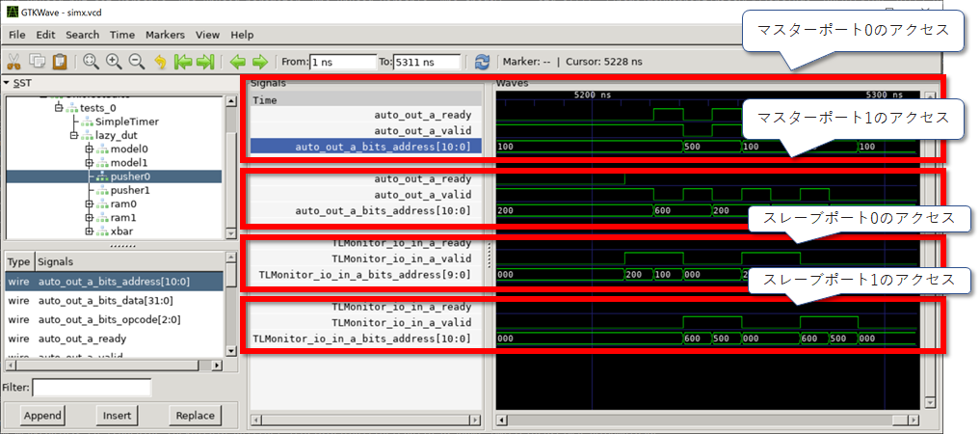Open the Search menu
Image resolution: width=980 pixels, height=434 pixels.
point(83,35)
